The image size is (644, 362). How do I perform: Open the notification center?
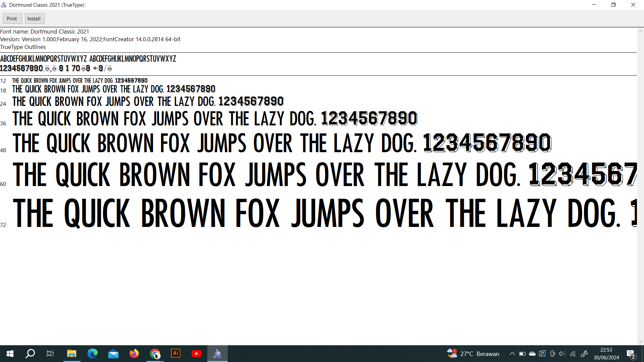point(631,354)
